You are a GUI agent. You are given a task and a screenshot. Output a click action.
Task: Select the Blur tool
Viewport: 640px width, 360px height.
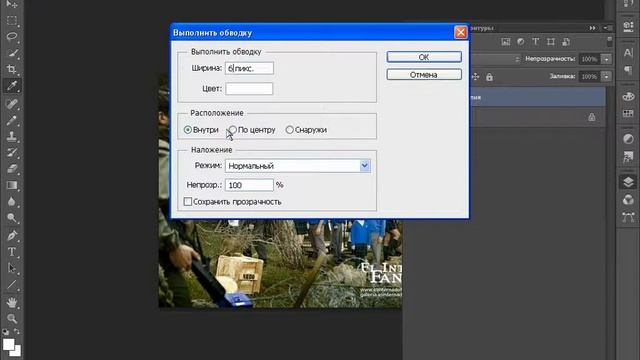[x=12, y=202]
